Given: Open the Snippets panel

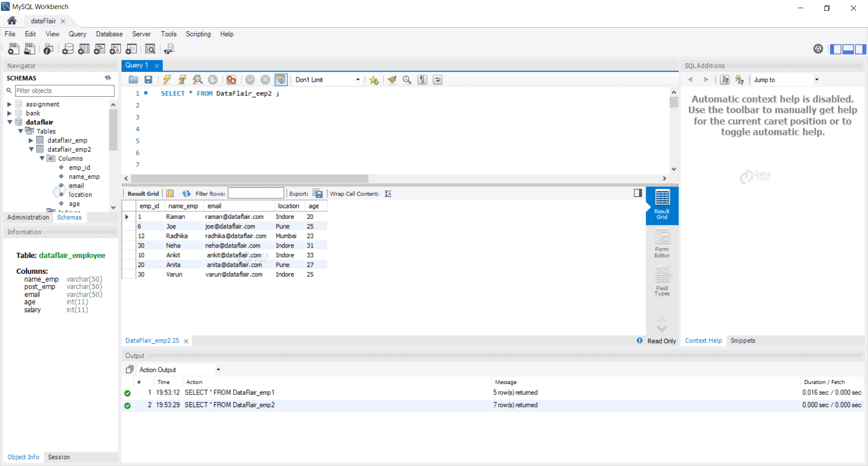Looking at the screenshot, I should coord(743,340).
